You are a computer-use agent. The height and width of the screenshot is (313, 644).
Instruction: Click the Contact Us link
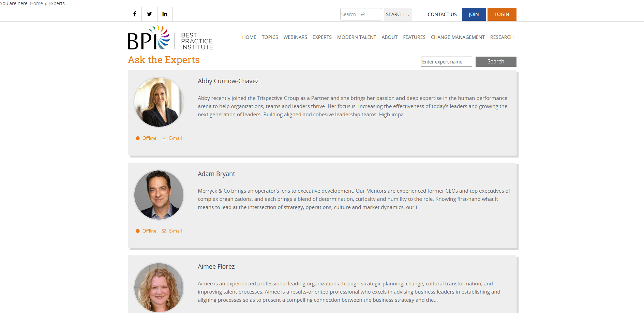442,14
